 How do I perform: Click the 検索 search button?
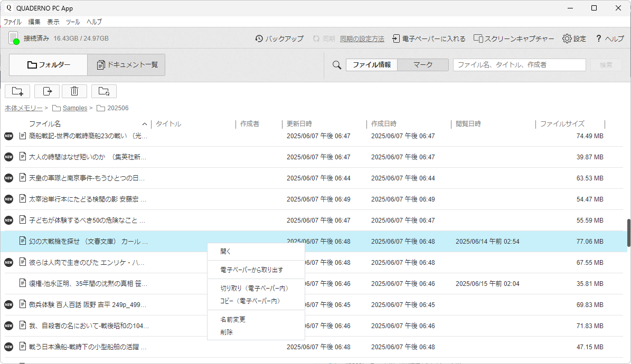pos(606,65)
